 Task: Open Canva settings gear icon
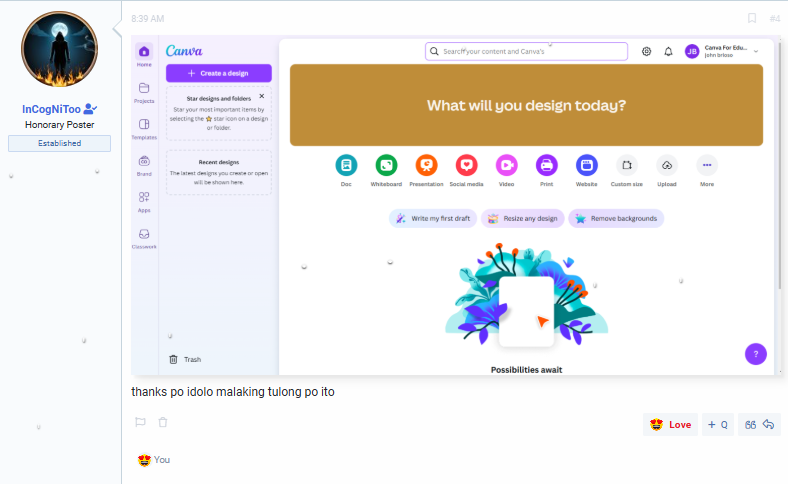tap(646, 51)
